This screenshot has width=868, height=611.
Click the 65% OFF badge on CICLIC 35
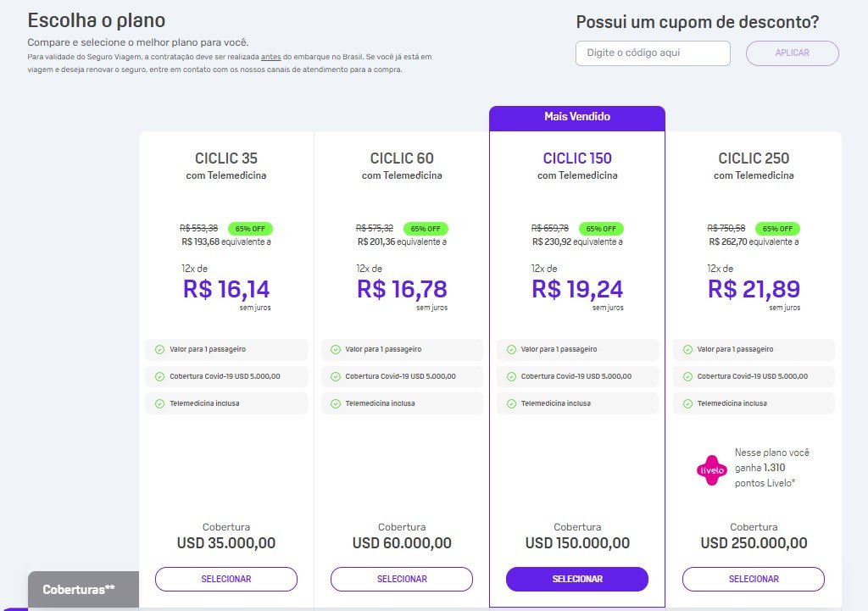coord(250,229)
